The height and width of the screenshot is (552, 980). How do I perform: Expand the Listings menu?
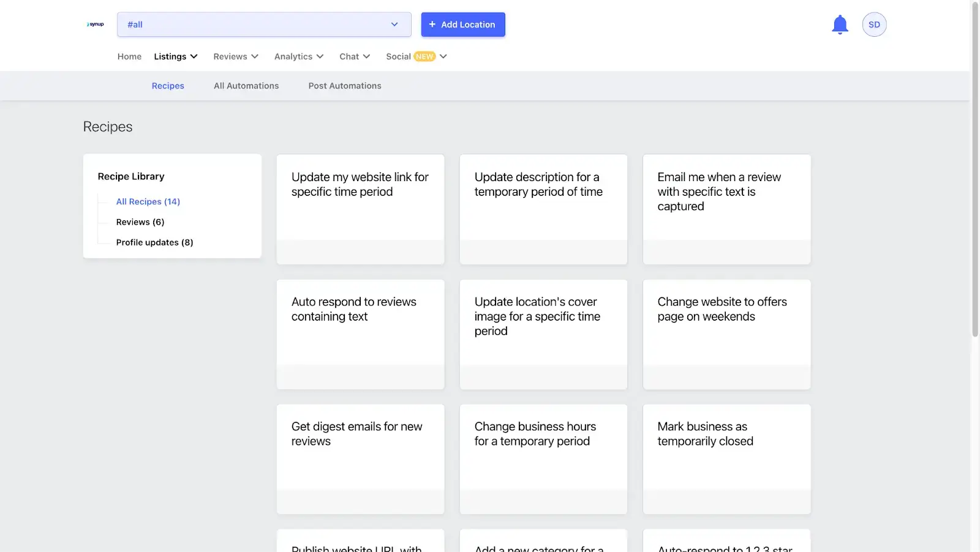pyautogui.click(x=176, y=56)
